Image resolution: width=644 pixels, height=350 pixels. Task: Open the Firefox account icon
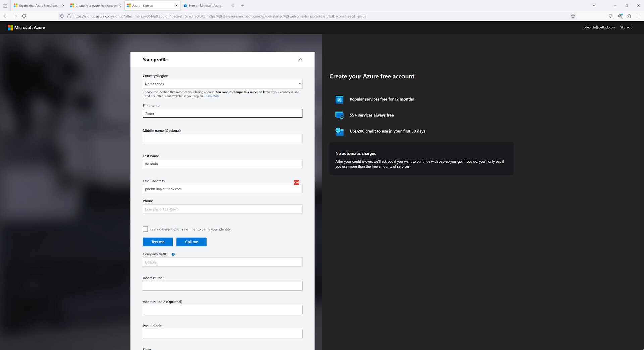[620, 16]
